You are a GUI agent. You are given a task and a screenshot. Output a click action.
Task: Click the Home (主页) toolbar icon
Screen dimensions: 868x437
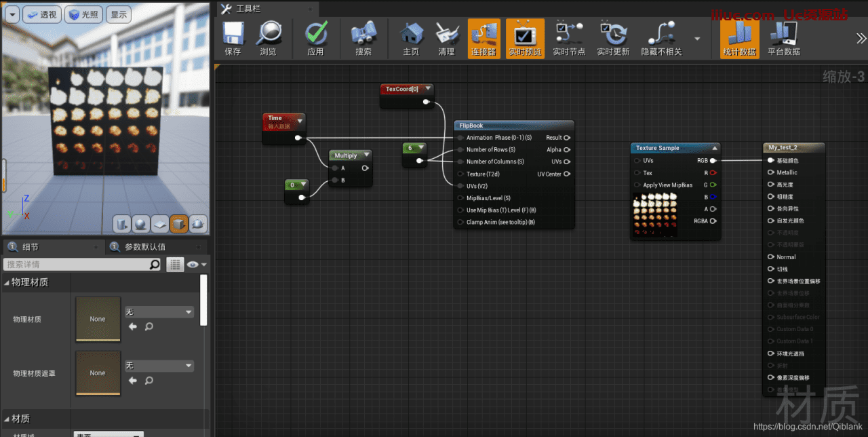point(411,38)
